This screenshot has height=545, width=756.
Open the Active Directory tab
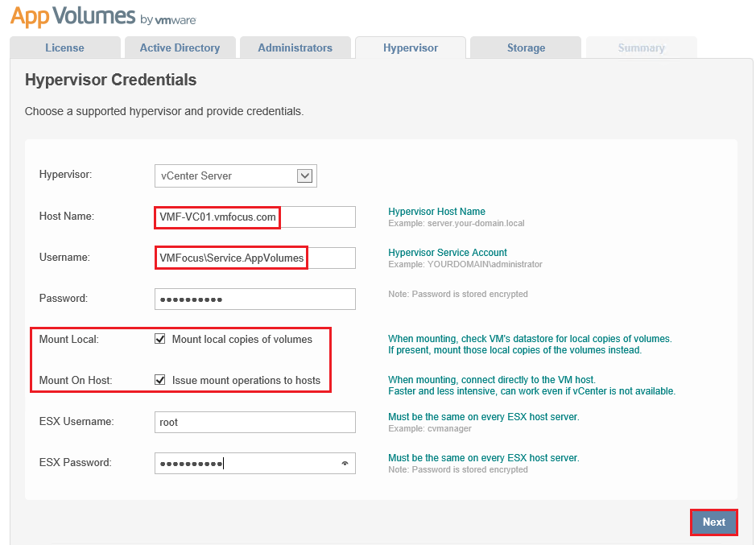(x=180, y=47)
